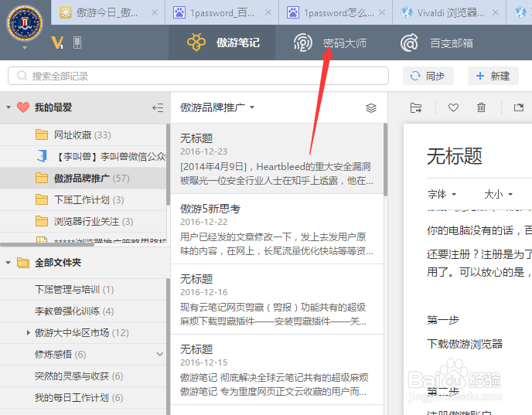Screen dimensions: 532x415
Task: Close the 傲游今日 browser tab
Action: (155, 12)
